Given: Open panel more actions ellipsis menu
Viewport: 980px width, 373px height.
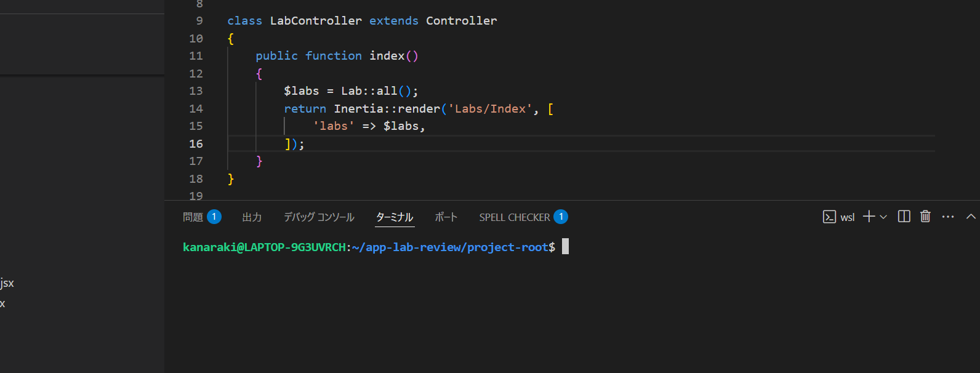Looking at the screenshot, I should (948, 217).
